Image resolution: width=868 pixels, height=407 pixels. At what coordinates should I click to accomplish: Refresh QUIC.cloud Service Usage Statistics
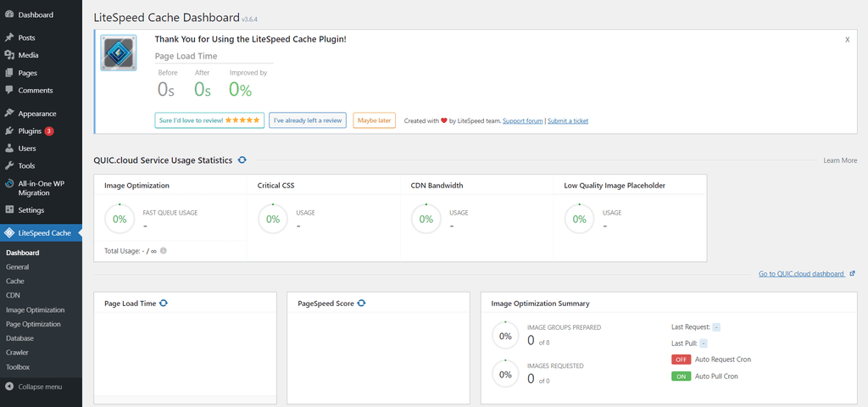(242, 159)
